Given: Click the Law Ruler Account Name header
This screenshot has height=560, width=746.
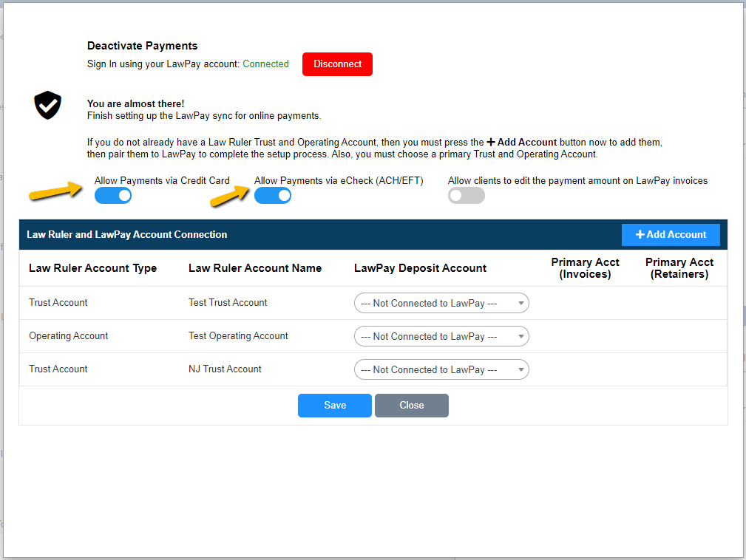Looking at the screenshot, I should 255,268.
